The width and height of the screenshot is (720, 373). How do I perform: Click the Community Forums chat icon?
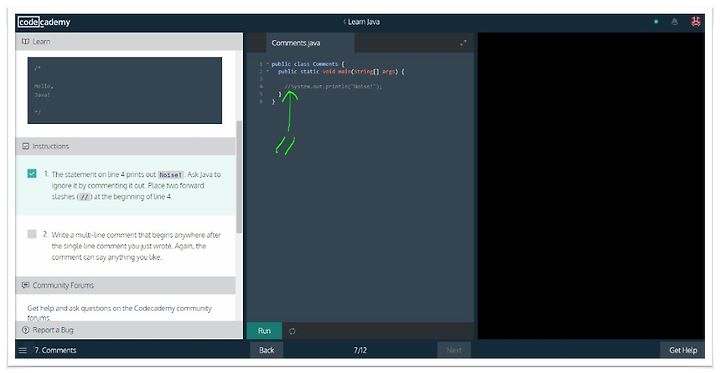click(26, 285)
